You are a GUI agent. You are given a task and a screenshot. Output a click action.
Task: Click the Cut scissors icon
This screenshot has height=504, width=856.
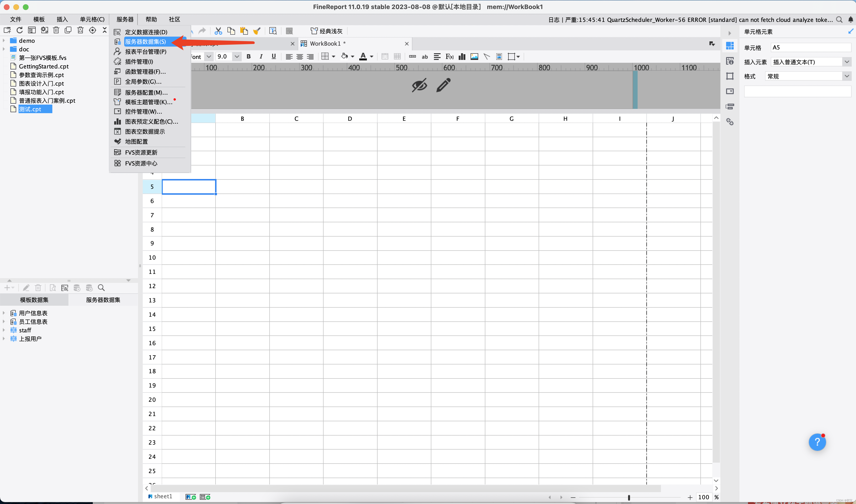(218, 31)
